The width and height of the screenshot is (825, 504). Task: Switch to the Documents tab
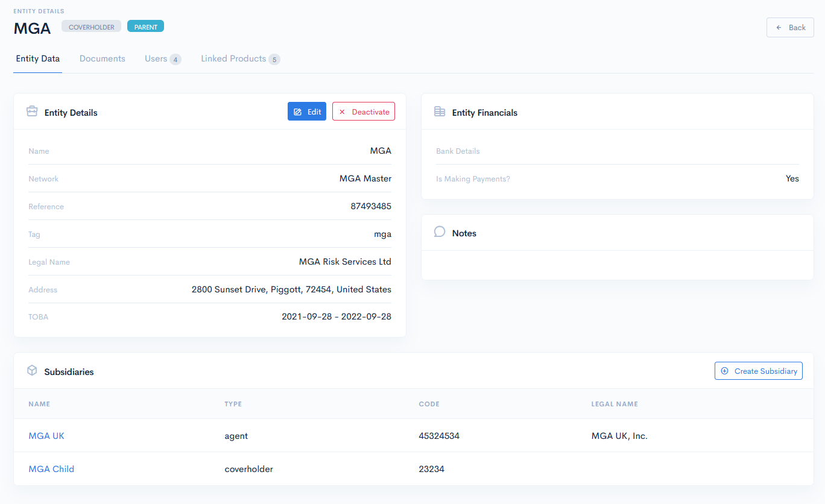103,59
